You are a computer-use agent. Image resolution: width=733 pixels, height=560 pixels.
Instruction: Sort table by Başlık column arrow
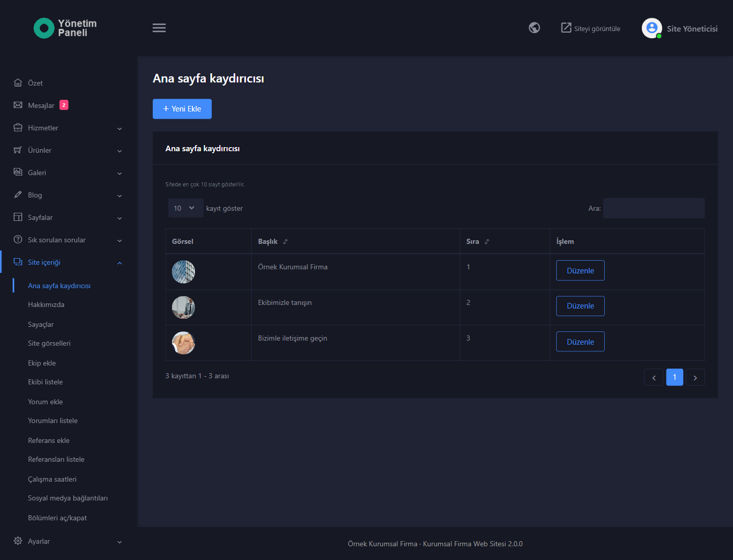(286, 241)
